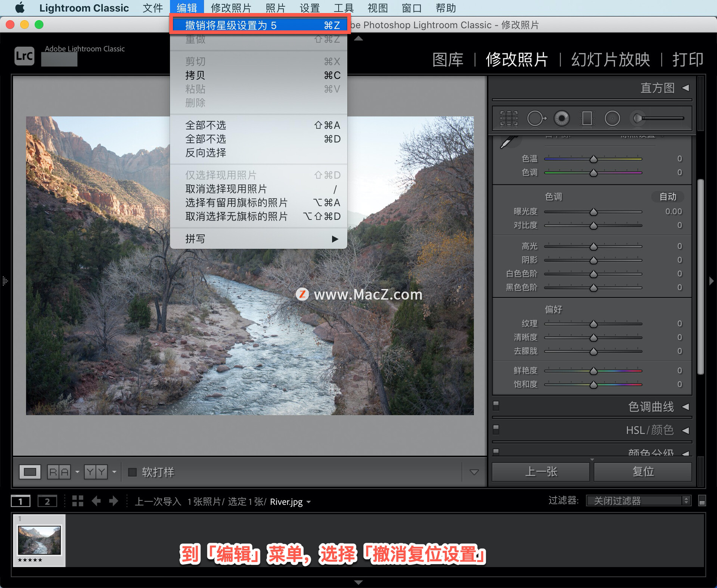Choose Select Flagged Photos menu item

[258, 202]
